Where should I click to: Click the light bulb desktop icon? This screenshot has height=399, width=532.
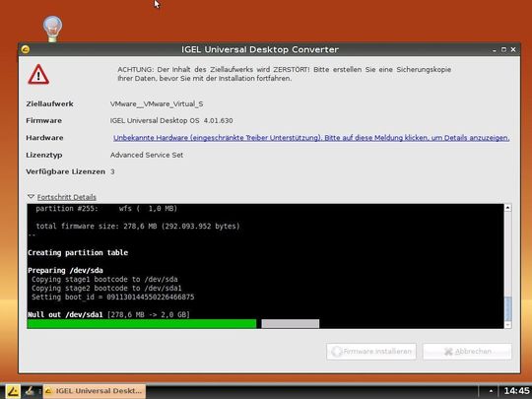tap(52, 29)
